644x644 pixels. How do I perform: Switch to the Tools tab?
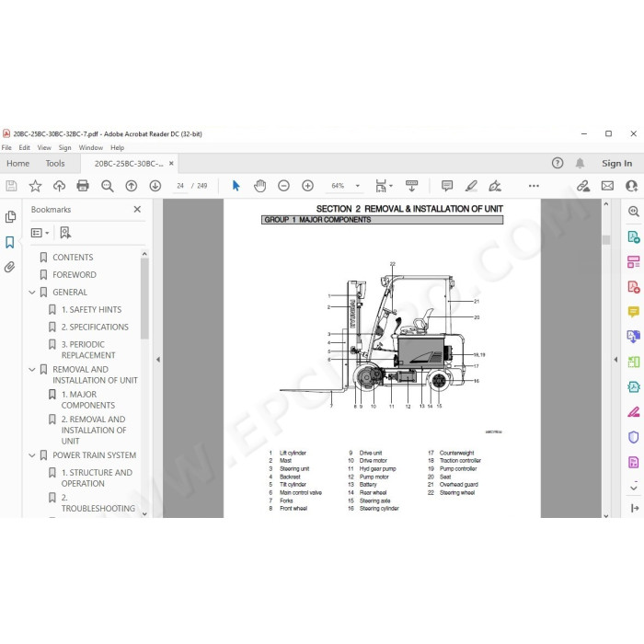55,164
